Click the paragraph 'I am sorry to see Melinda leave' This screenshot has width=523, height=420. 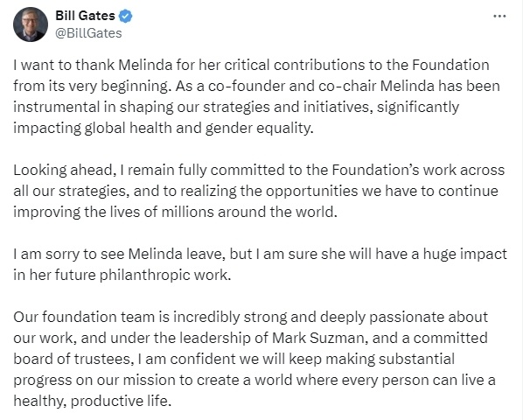coord(260,264)
